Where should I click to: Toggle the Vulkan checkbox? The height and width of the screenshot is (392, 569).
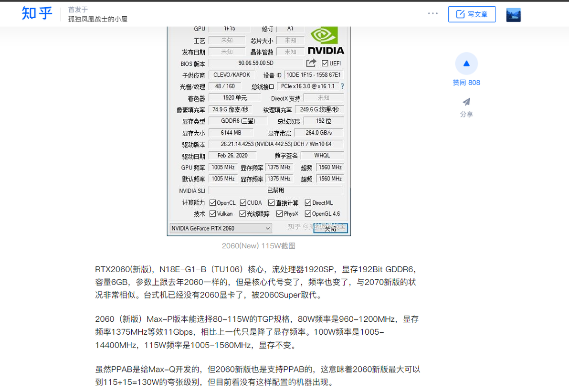pyautogui.click(x=212, y=214)
